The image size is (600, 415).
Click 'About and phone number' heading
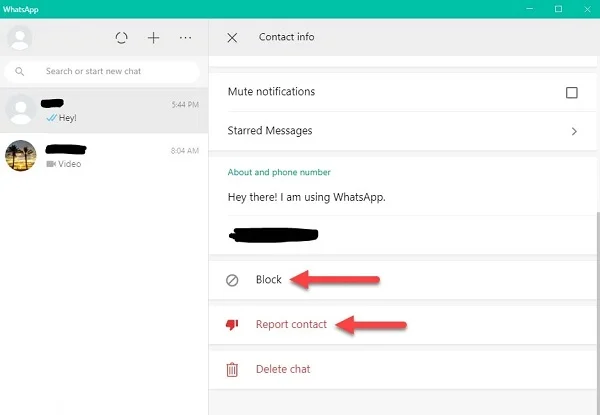coord(279,172)
